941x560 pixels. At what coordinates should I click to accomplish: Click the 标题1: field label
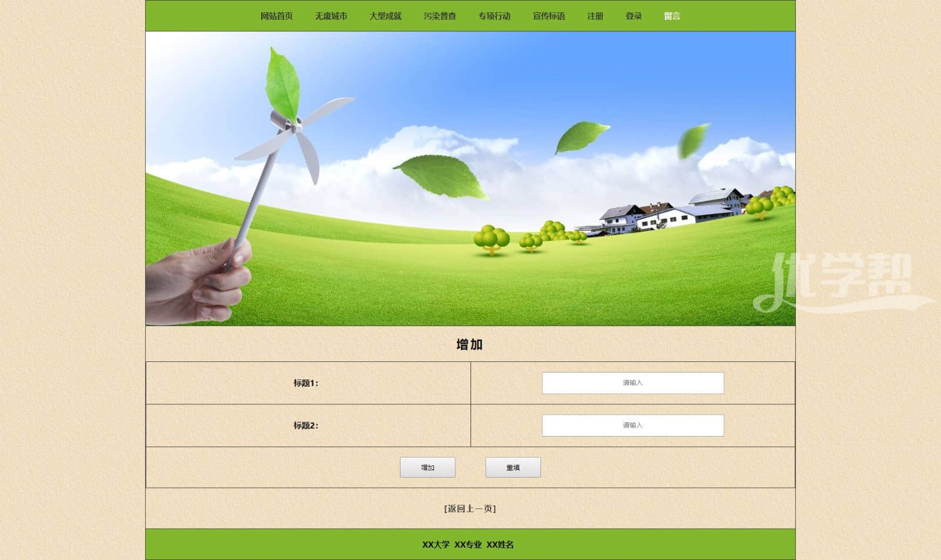click(306, 383)
